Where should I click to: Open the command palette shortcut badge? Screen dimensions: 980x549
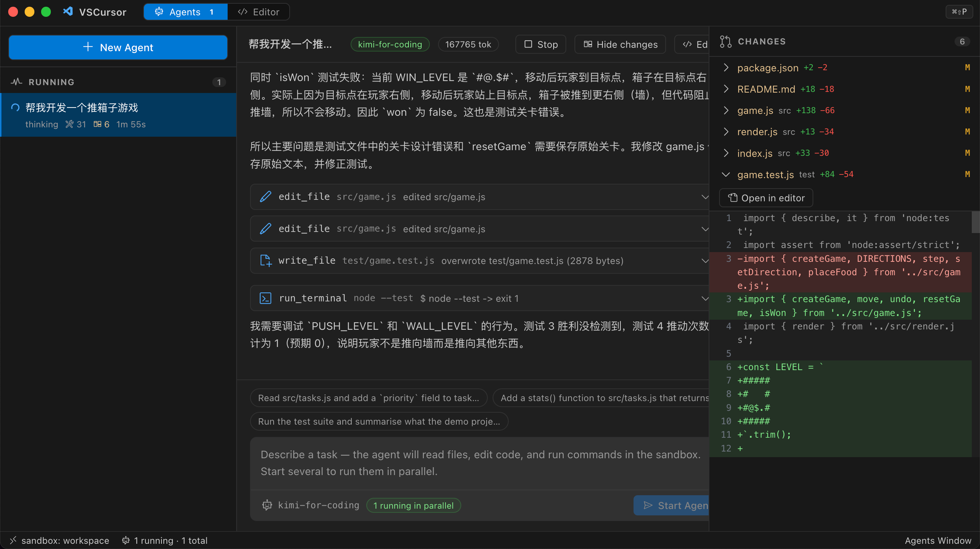pyautogui.click(x=959, y=12)
